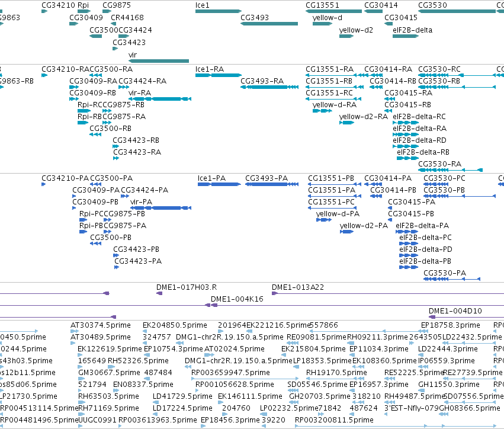Click the CG34210-RA transcript label
The height and width of the screenshot is (429, 504).
(65, 69)
